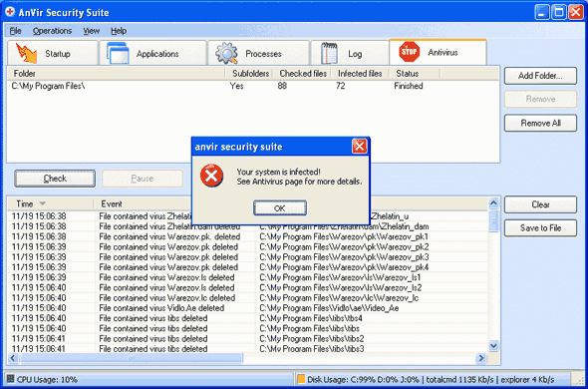Switch to the Applications tab
The image size is (588, 389).
(x=153, y=53)
